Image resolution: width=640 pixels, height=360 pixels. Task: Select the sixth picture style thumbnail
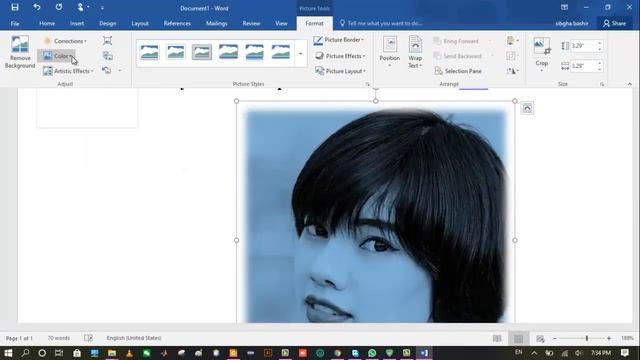click(281, 52)
